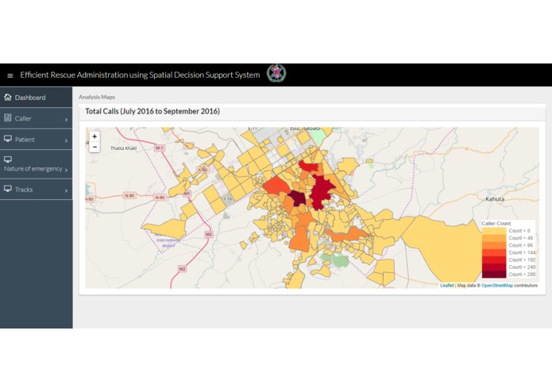Expand Nature of emergency chevron
Screen dimensions: 552x392
point(66,170)
